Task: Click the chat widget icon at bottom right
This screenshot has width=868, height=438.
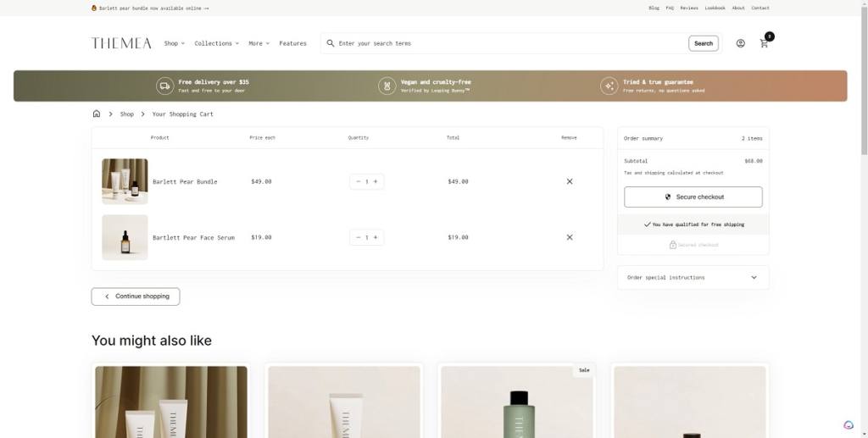Action: pos(849,425)
